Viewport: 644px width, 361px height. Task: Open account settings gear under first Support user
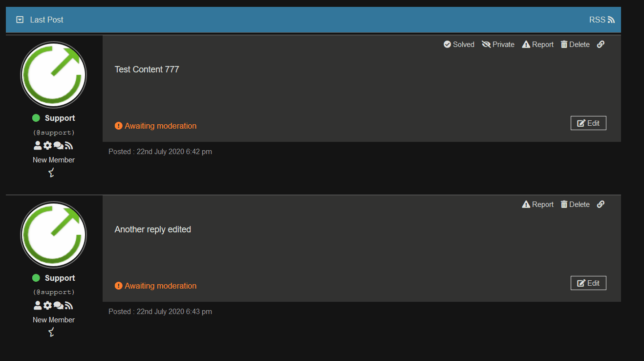(x=47, y=145)
